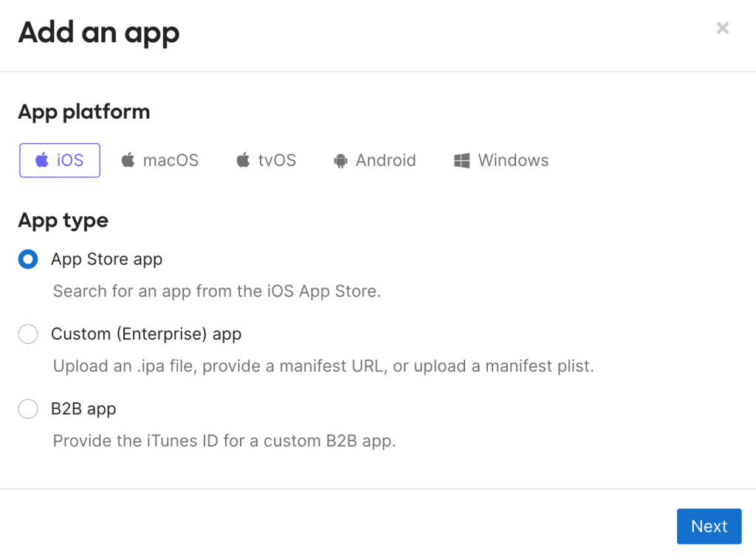Image resolution: width=756 pixels, height=558 pixels.
Task: Click the Apple logo beside tvOS
Action: coord(243,160)
